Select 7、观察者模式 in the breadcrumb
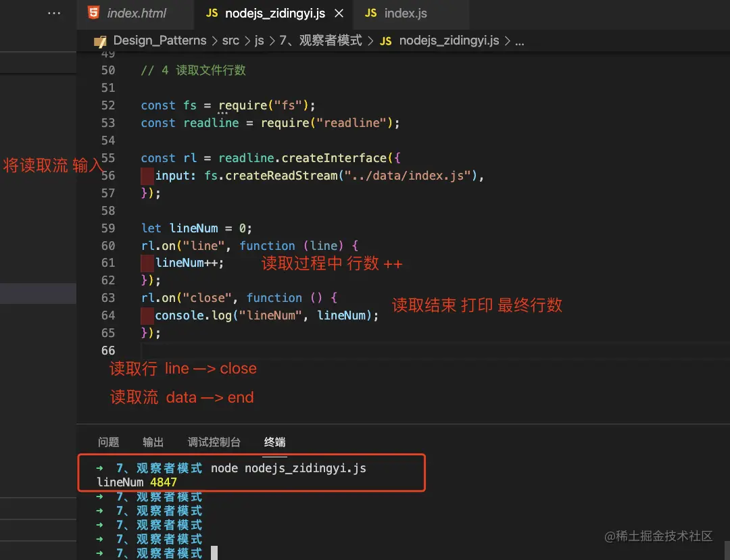The height and width of the screenshot is (560, 730). tap(320, 41)
